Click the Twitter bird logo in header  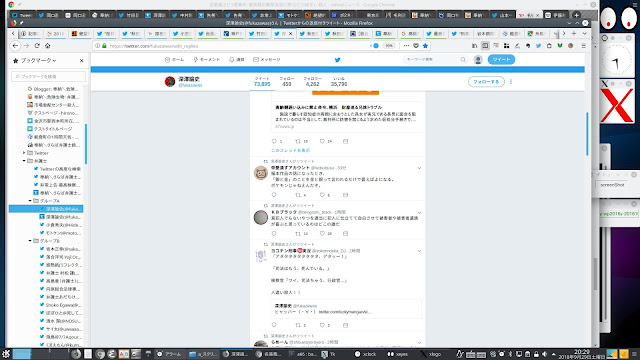coord(338,60)
